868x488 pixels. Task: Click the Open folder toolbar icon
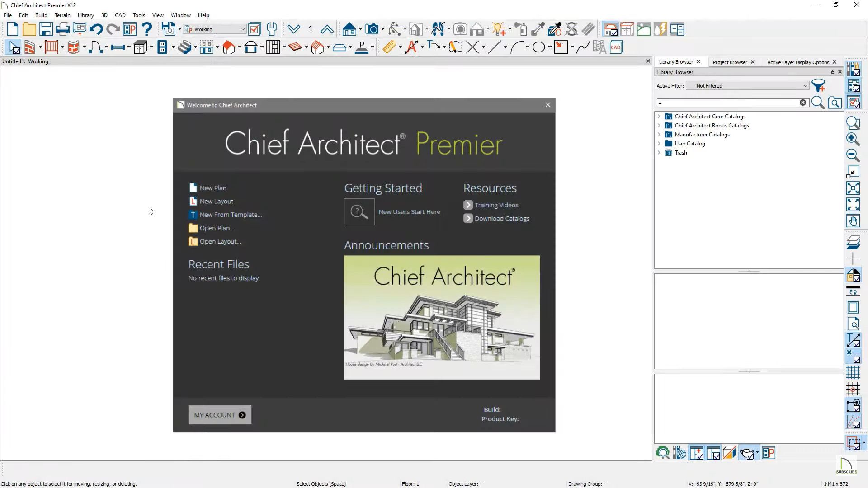click(29, 29)
